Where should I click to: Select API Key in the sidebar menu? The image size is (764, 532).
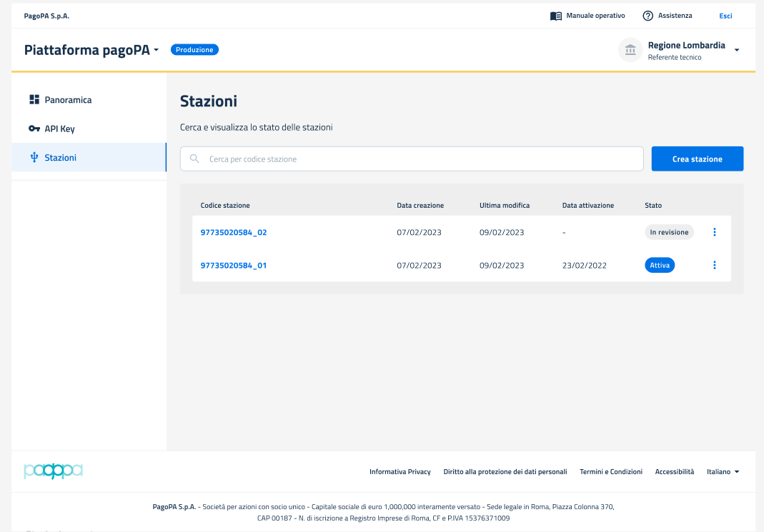click(x=60, y=129)
